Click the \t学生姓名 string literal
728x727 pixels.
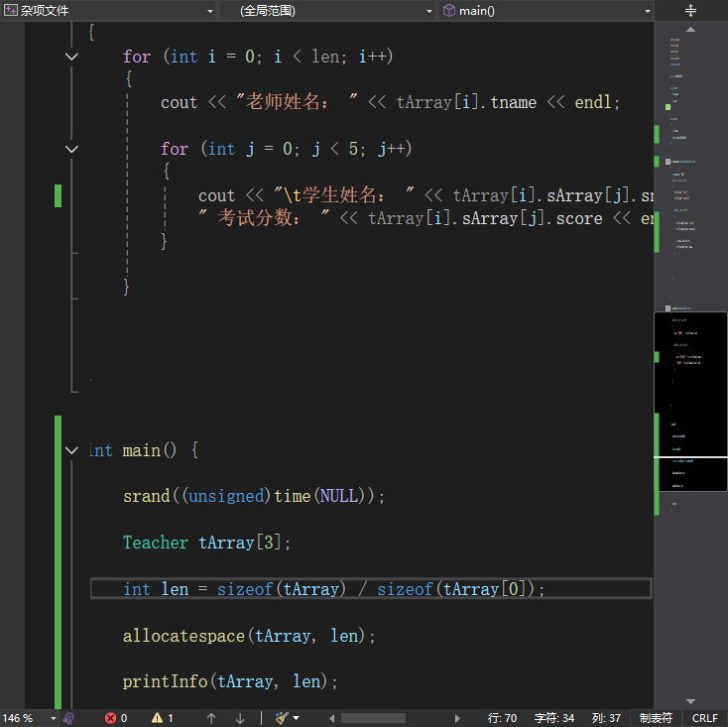[343, 195]
